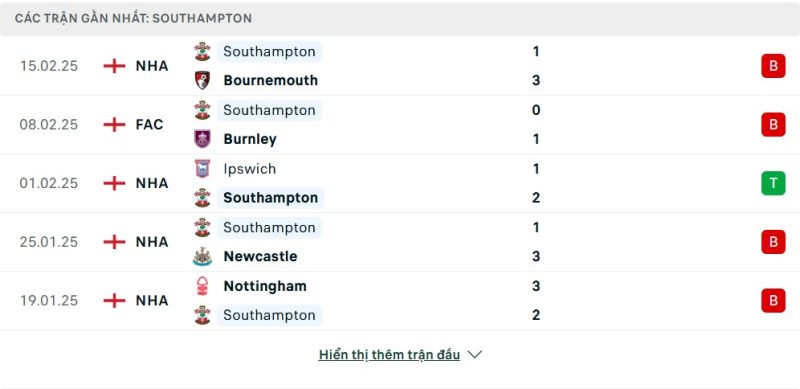Click the Burnley club crest icon
The width and height of the screenshot is (800, 389).
click(203, 139)
